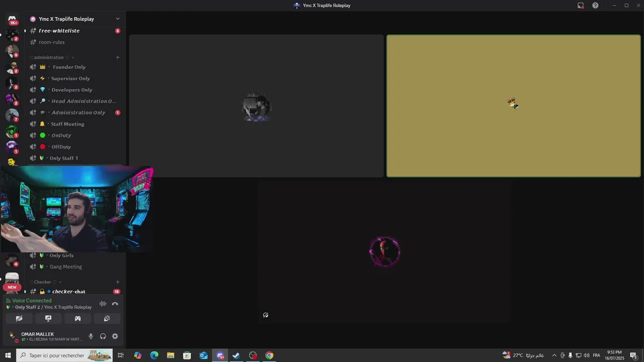Expand the Ymc X Traplife Roleplay server menu
This screenshot has width=644, height=362.
click(x=118, y=19)
